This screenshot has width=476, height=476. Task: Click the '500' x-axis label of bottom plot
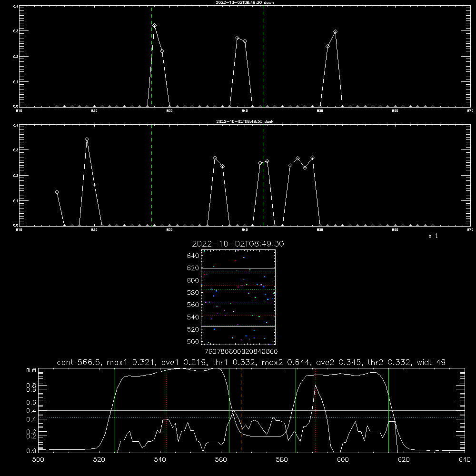(38, 460)
